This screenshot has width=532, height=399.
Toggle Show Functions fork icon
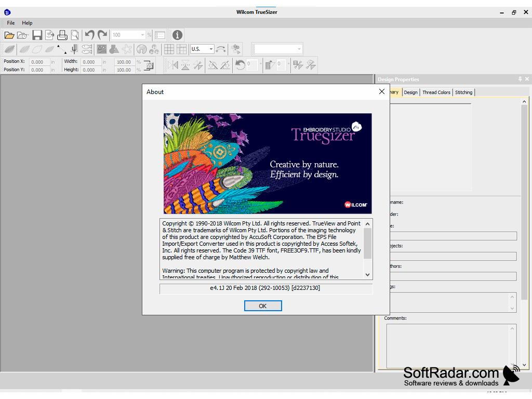[x=74, y=49]
